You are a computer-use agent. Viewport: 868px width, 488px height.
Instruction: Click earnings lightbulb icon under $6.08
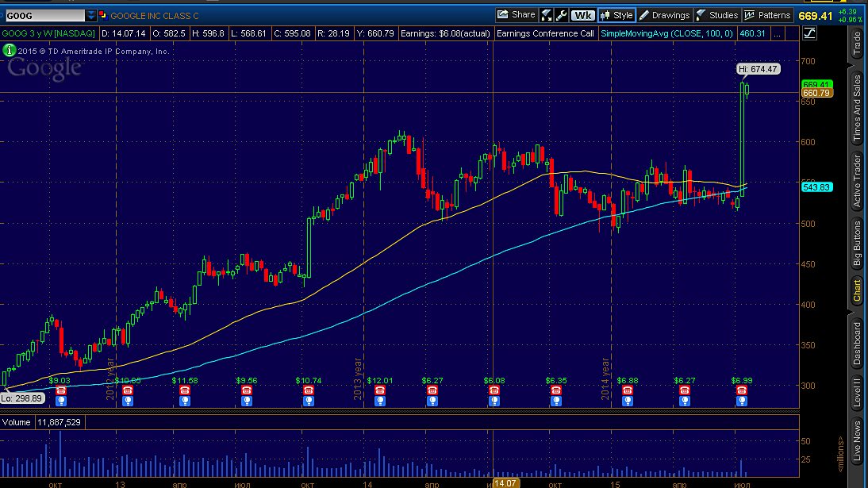(494, 401)
